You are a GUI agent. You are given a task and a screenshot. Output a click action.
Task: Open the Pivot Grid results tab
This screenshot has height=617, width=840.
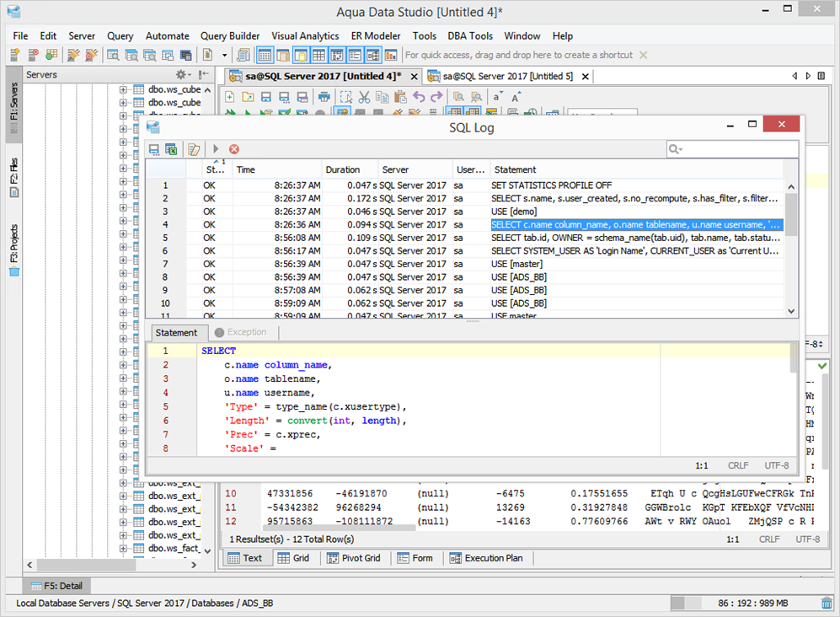354,558
